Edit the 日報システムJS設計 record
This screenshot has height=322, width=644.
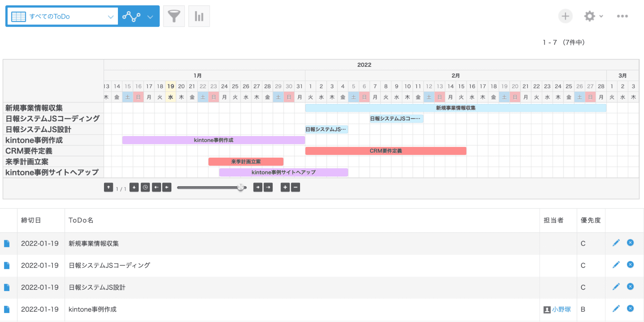coord(616,287)
